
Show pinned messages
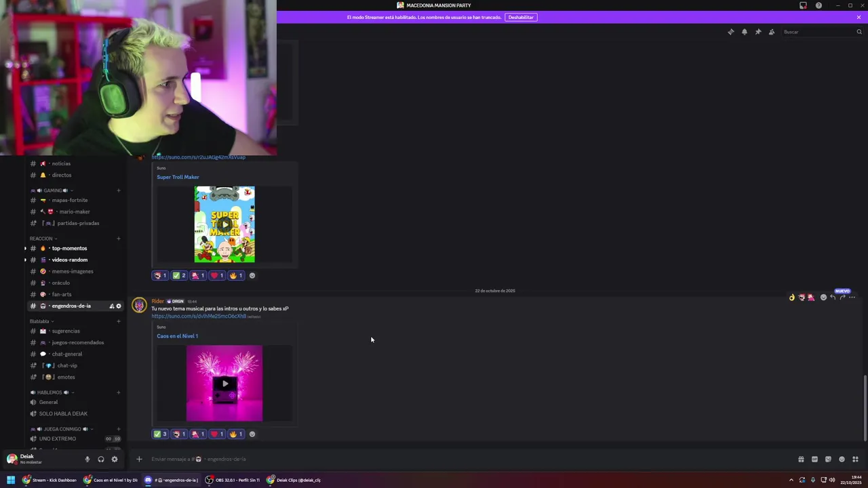757,32
